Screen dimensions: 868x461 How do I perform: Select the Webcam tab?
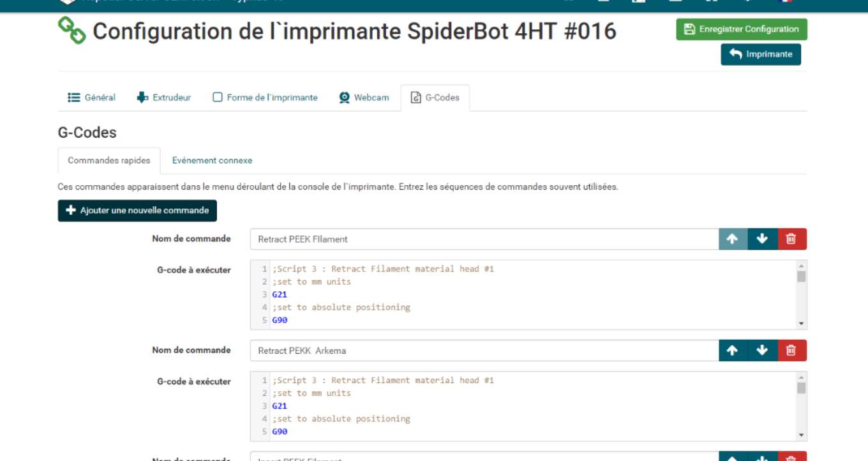[364, 98]
